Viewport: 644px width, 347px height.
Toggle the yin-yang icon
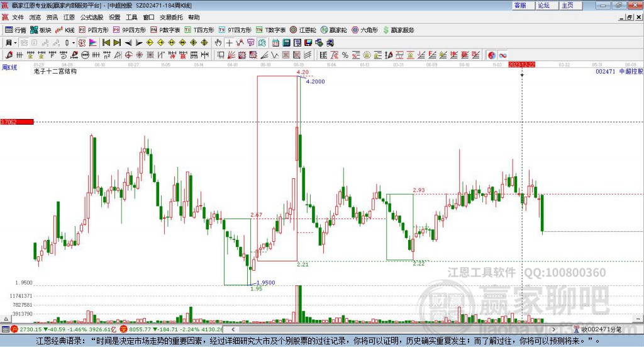coord(492,55)
